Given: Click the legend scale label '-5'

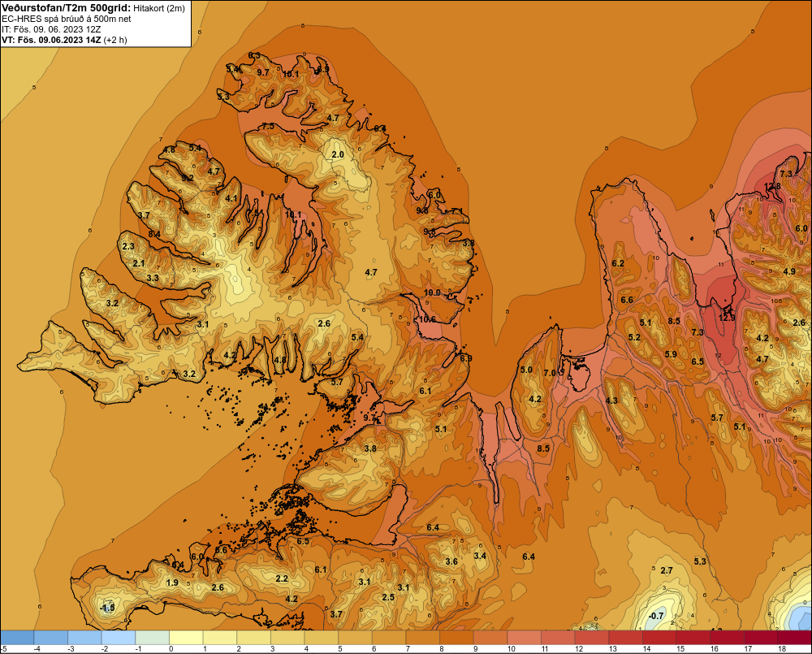Looking at the screenshot, I should click(3, 649).
